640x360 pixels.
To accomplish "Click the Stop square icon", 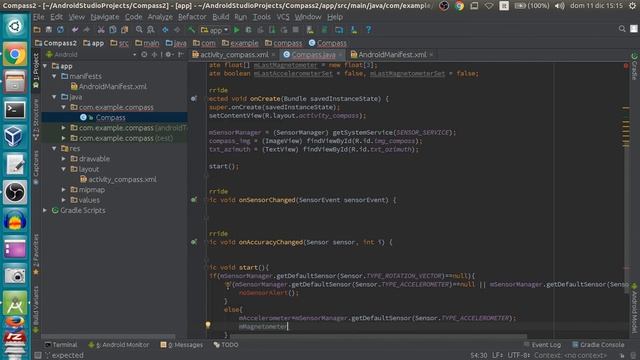I will [x=296, y=30].
